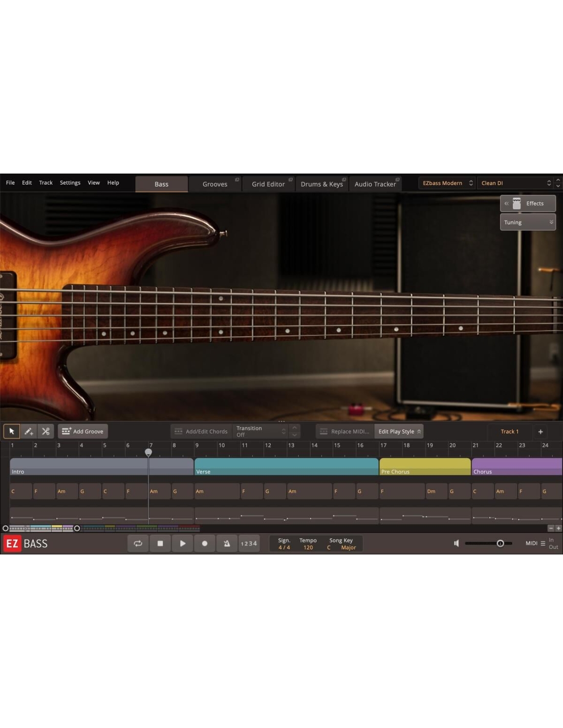
Task: Select the Intro song part
Action: pos(101,467)
